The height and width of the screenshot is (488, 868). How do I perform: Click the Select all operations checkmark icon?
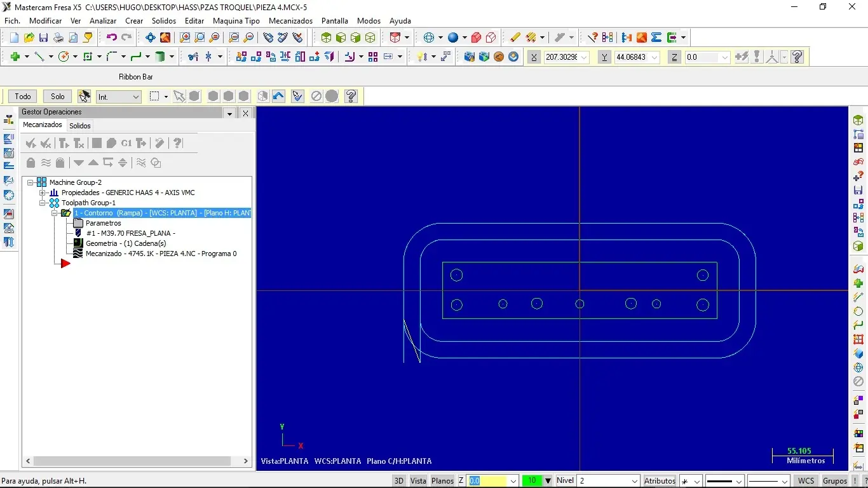click(31, 144)
